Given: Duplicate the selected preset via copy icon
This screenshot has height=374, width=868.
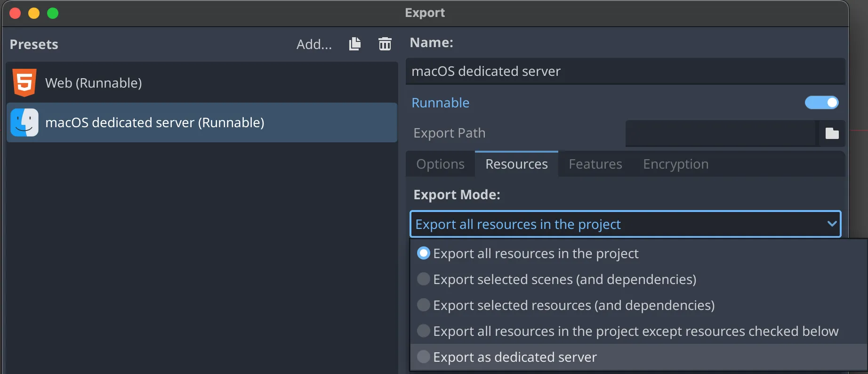Looking at the screenshot, I should coord(355,44).
